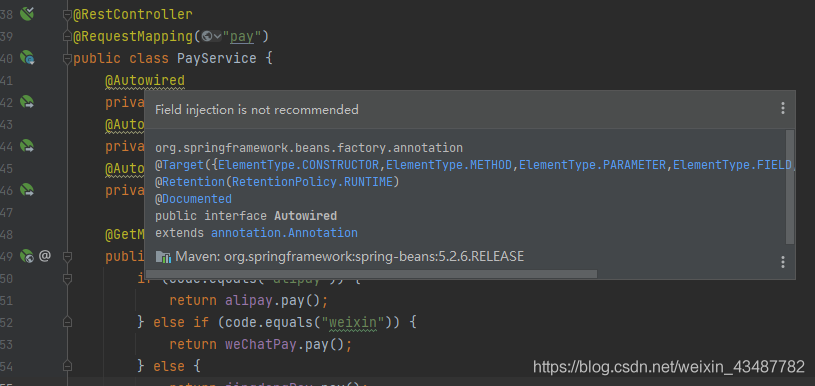Follow the annotation.Annotation link
This screenshot has height=386, width=815.
(x=284, y=233)
